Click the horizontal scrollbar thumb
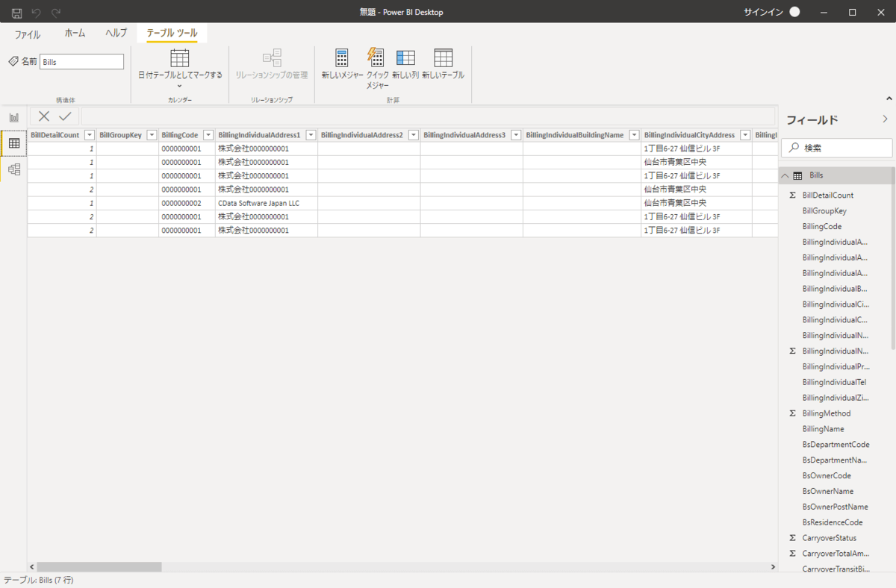 (x=99, y=567)
